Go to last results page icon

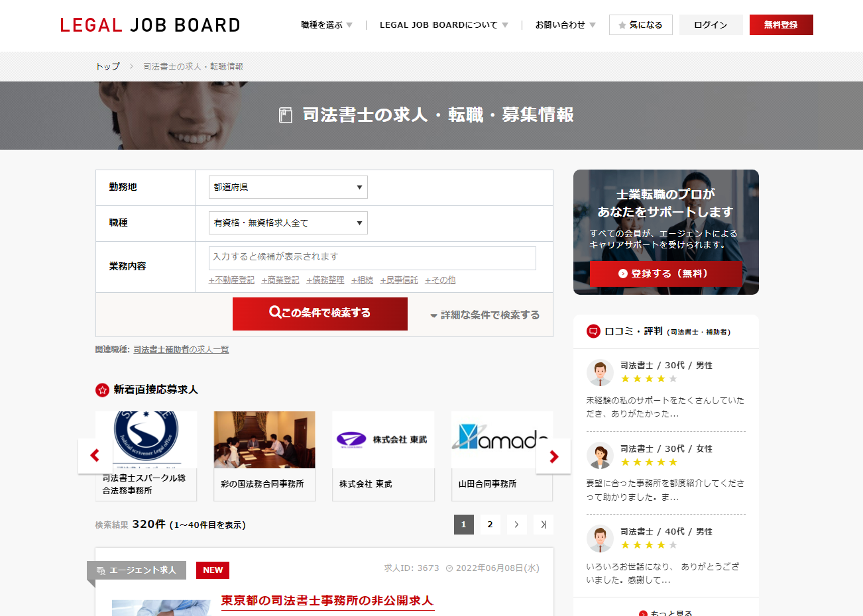pos(544,525)
